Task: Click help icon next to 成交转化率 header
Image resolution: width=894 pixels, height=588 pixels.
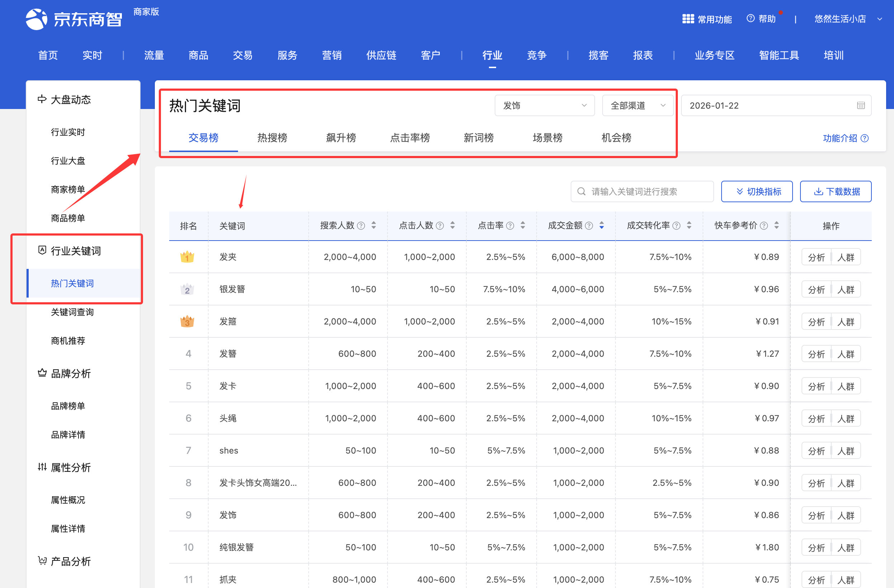Action: [x=676, y=226]
